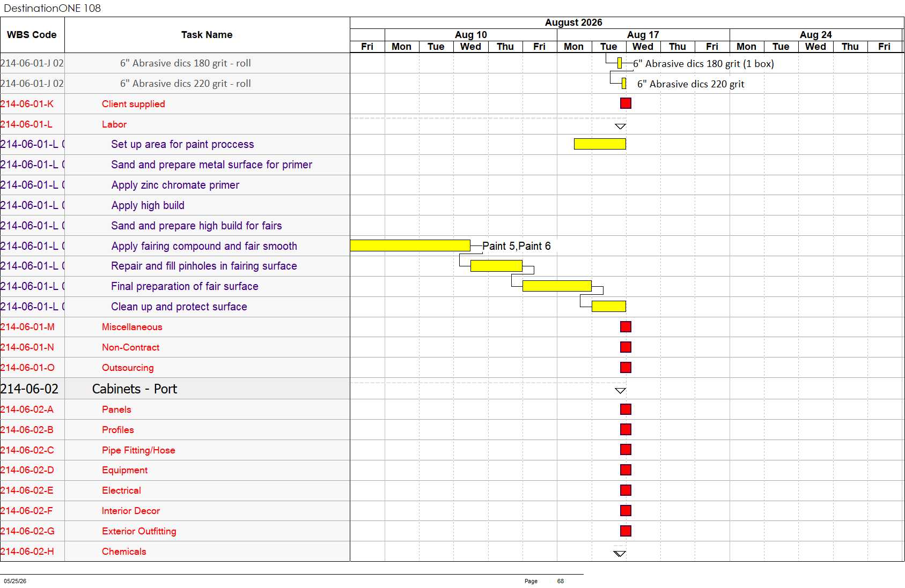The width and height of the screenshot is (905, 588).
Task: Select Final preparation of fair surface
Action: pyautogui.click(x=185, y=286)
